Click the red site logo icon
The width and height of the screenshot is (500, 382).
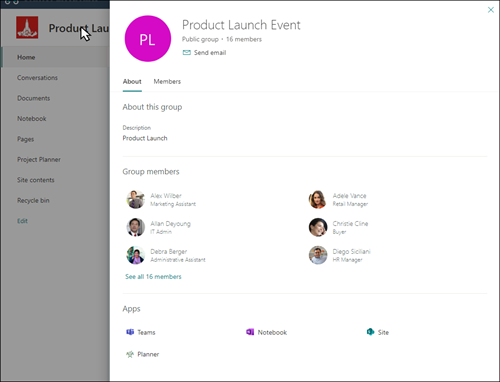click(27, 27)
